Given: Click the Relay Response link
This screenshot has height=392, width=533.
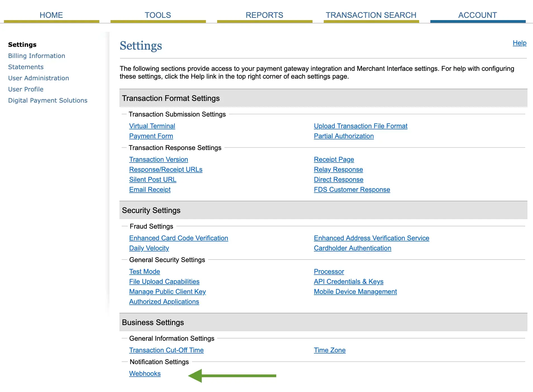Looking at the screenshot, I should (338, 170).
